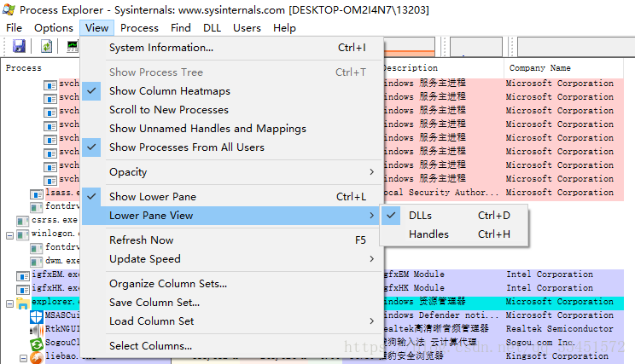The image size is (635, 364).
Task: Click the explorer.exe folder icon
Action: [x=23, y=303]
